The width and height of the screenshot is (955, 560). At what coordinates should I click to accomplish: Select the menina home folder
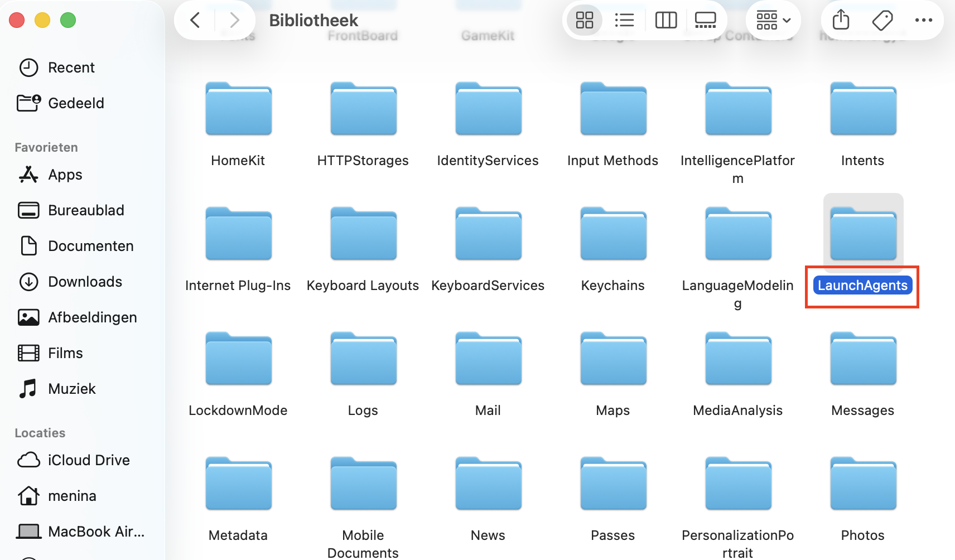pos(72,496)
